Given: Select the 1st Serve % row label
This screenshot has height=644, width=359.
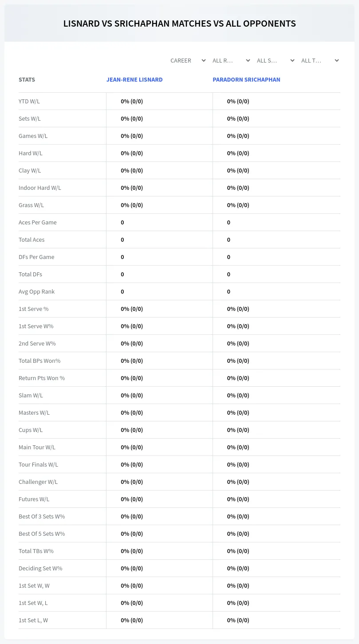Looking at the screenshot, I should click(x=34, y=309).
